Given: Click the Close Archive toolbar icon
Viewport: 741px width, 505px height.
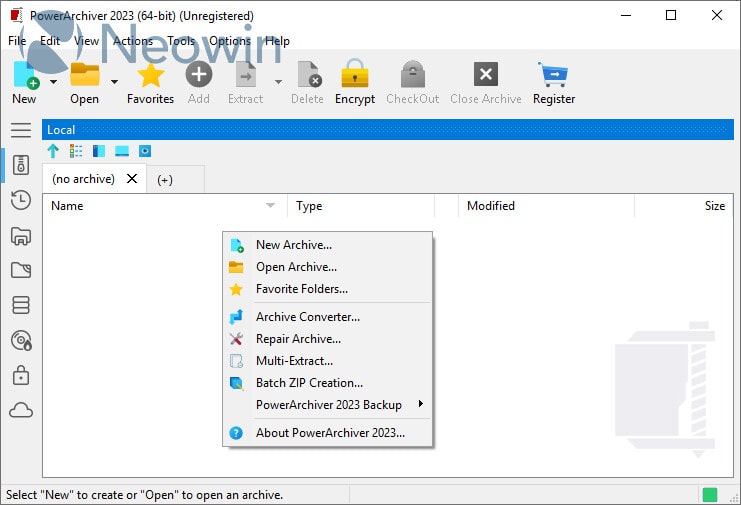Looking at the screenshot, I should 486,74.
